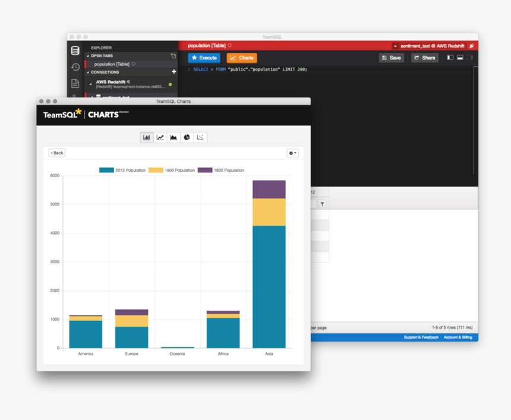Open Account & Billing link

coord(458,337)
